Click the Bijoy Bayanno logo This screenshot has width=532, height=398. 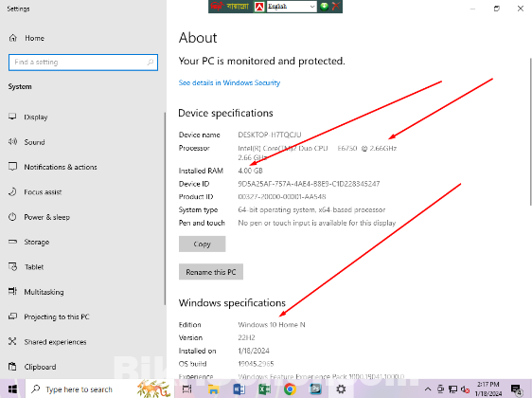(230, 7)
